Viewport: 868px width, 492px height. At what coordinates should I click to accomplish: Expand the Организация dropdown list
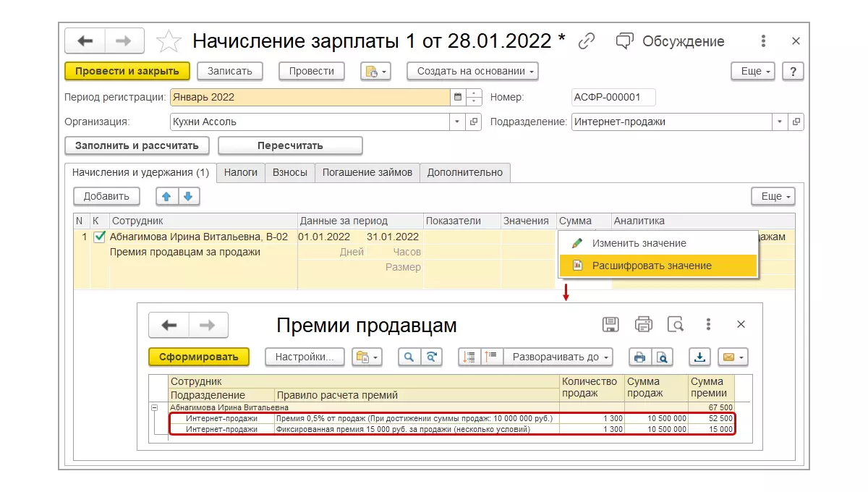(x=458, y=122)
